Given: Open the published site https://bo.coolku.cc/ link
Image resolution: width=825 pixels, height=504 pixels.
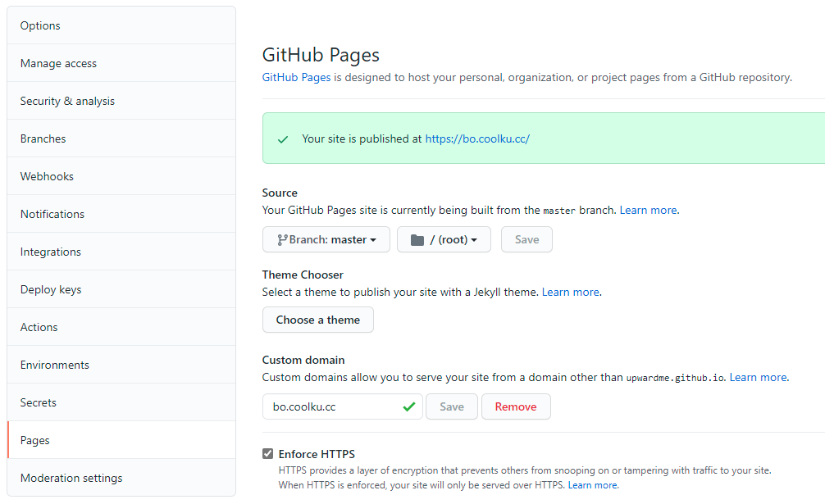Looking at the screenshot, I should tap(477, 138).
